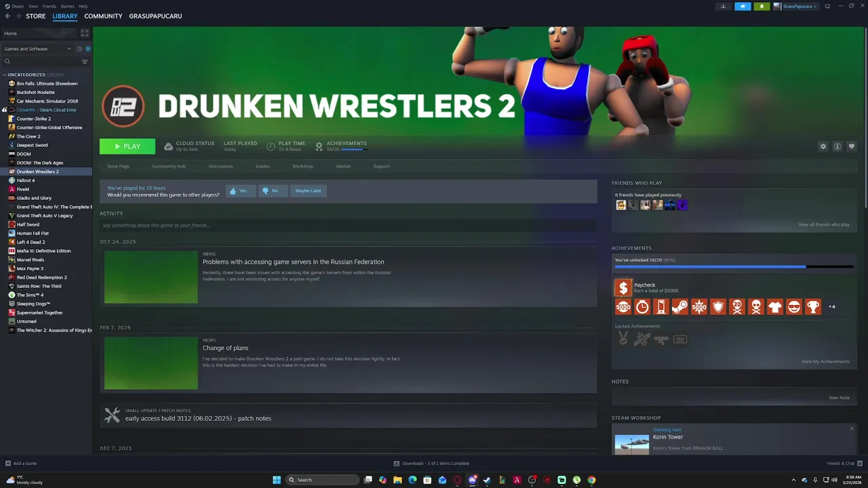Viewport: 868px width, 488px height.
Task: Click the Paycheck achievement dollar icon
Action: click(x=623, y=288)
